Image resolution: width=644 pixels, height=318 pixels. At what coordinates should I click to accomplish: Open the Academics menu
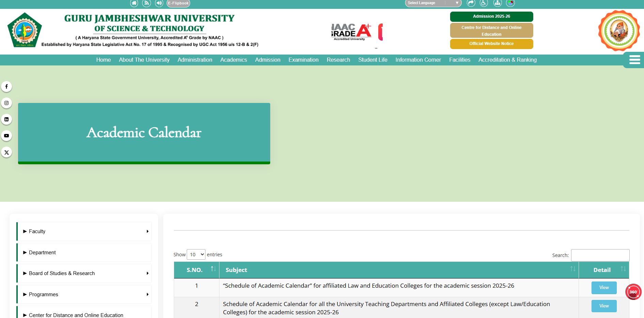233,60
